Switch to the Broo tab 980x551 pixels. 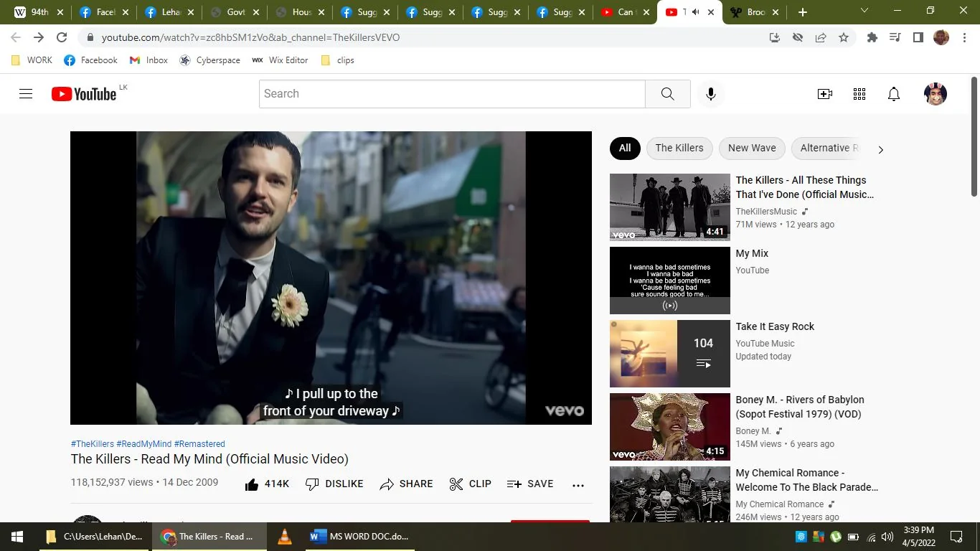click(x=755, y=12)
